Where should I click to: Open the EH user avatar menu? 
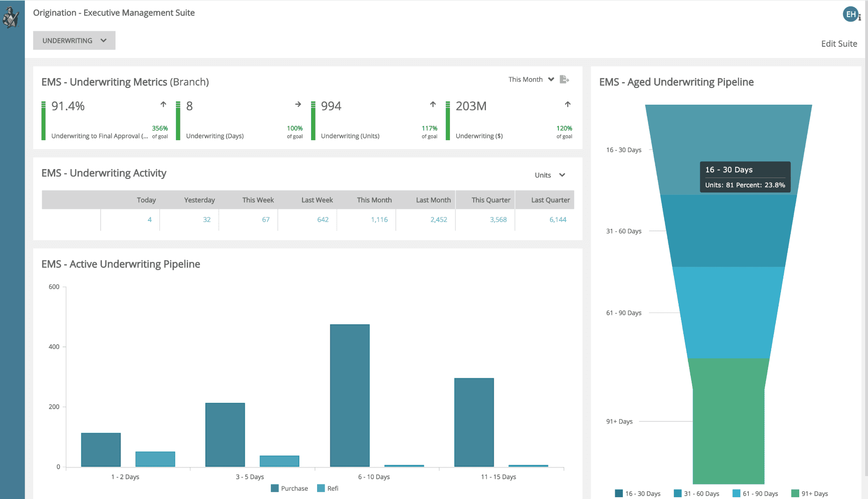(850, 14)
